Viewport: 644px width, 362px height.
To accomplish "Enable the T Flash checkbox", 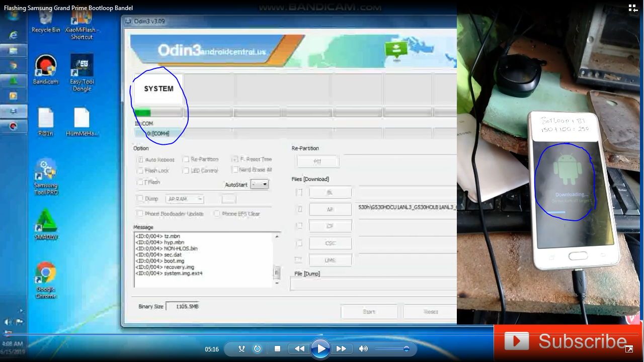I will [140, 182].
